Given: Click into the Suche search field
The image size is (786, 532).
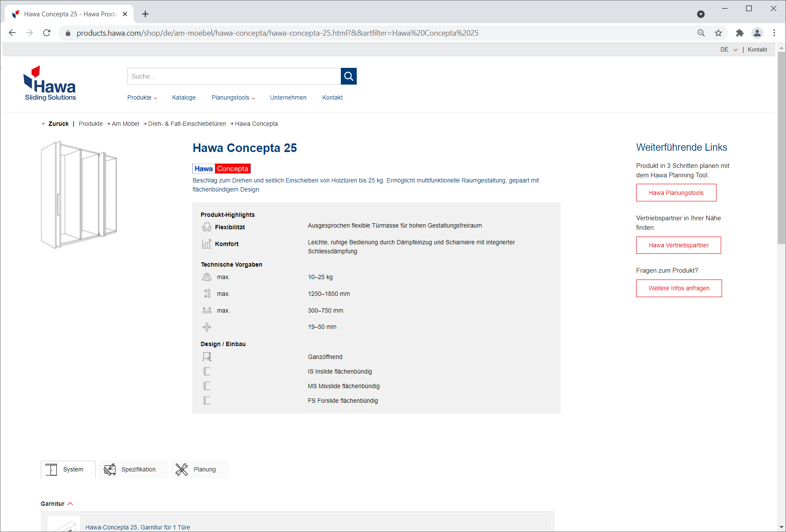Looking at the screenshot, I should 234,76.
